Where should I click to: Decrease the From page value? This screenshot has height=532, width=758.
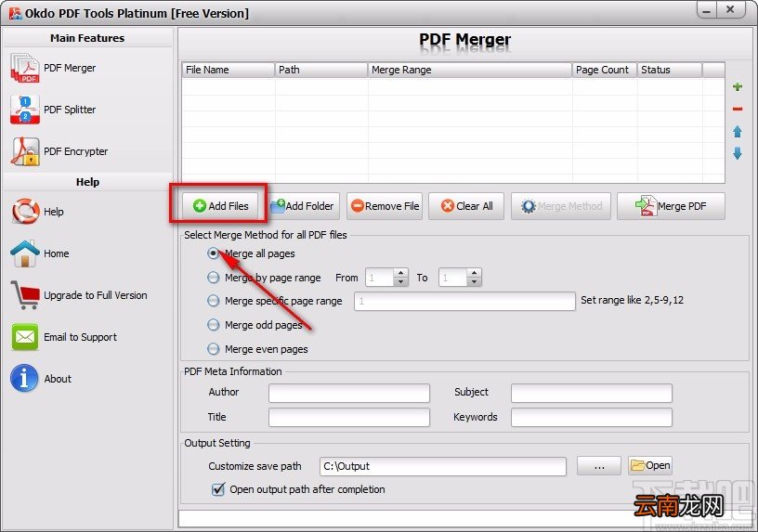coord(400,281)
